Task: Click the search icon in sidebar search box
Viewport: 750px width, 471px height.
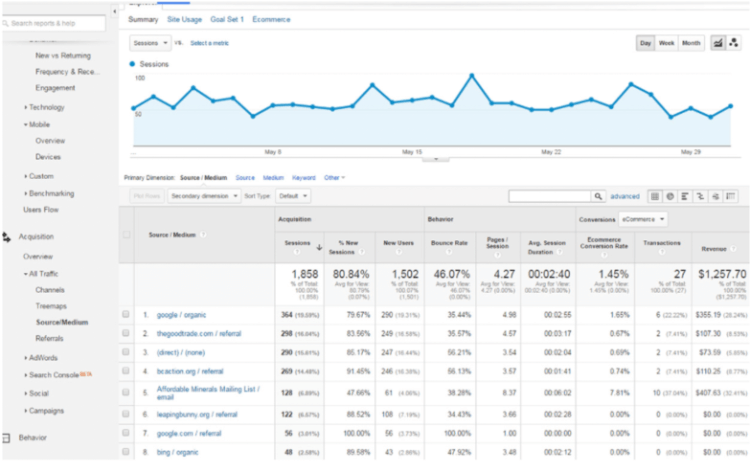Action: pos(6,23)
